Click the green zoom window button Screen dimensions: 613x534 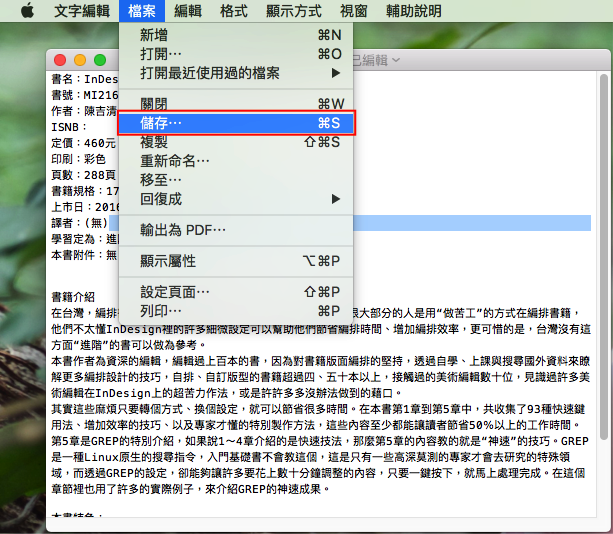pos(100,60)
